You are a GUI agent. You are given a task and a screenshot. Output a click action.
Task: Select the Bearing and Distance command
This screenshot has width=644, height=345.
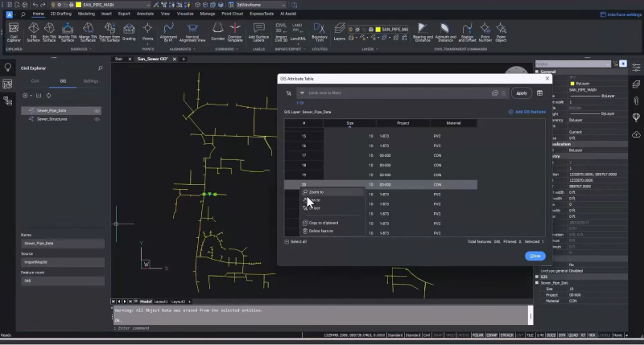pos(423,32)
